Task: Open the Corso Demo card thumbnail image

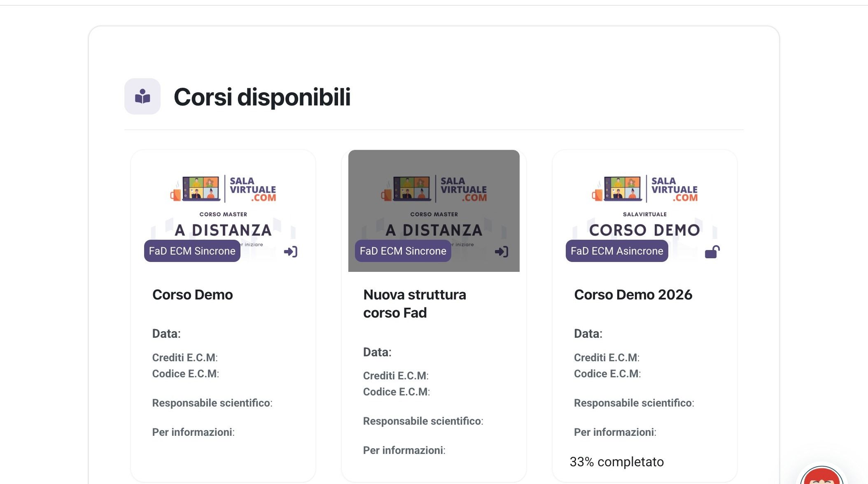Action: 223,211
